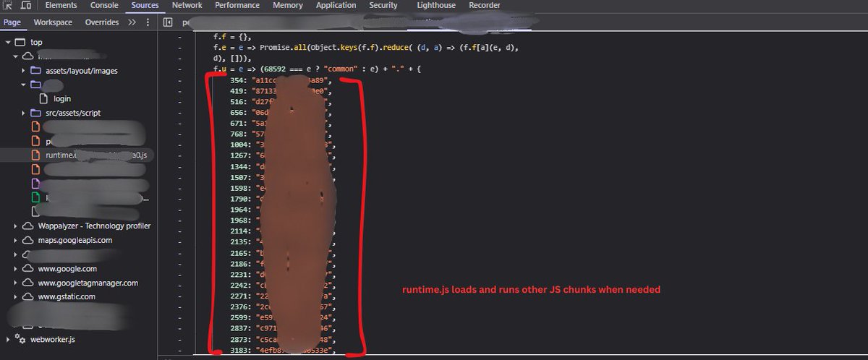
Task: Open the Recorder tab
Action: [x=484, y=5]
